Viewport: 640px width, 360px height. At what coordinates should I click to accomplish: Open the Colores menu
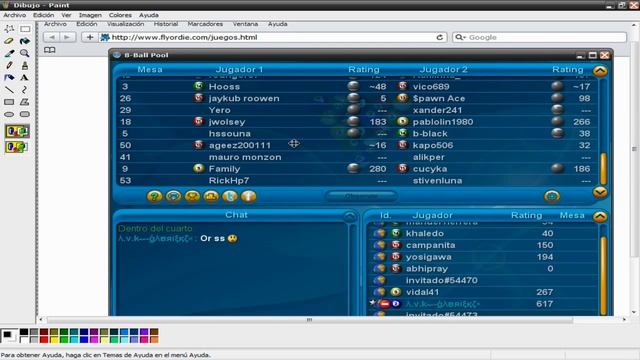pyautogui.click(x=120, y=15)
